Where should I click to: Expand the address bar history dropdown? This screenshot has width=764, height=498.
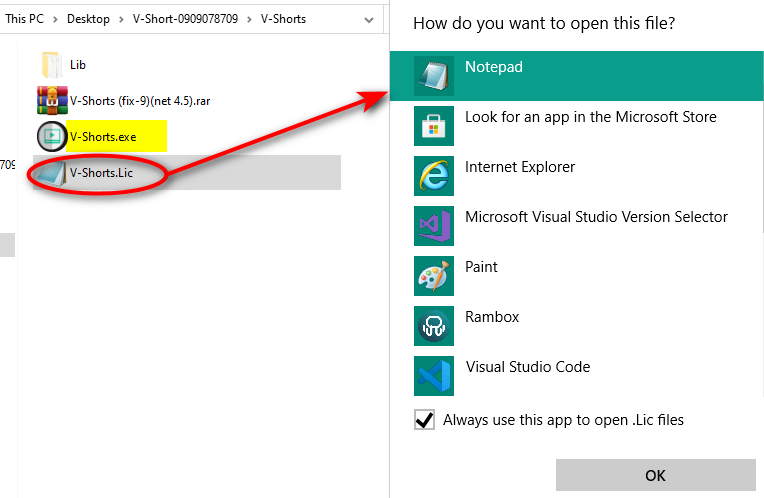coord(369,20)
